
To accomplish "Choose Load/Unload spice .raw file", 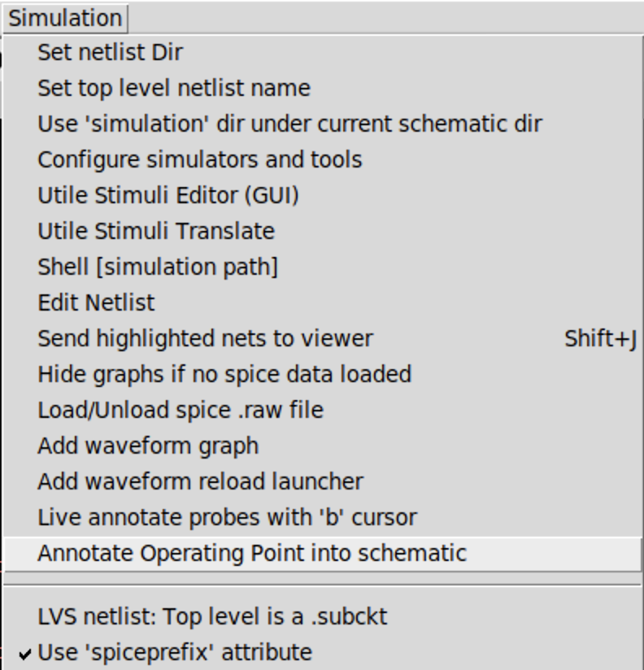I will [323, 410].
